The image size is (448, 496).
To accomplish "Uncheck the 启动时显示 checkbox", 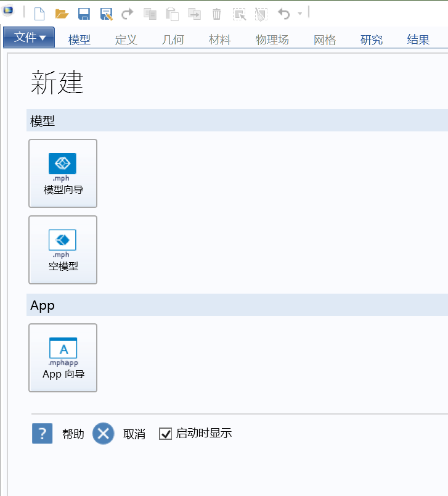I will (165, 434).
